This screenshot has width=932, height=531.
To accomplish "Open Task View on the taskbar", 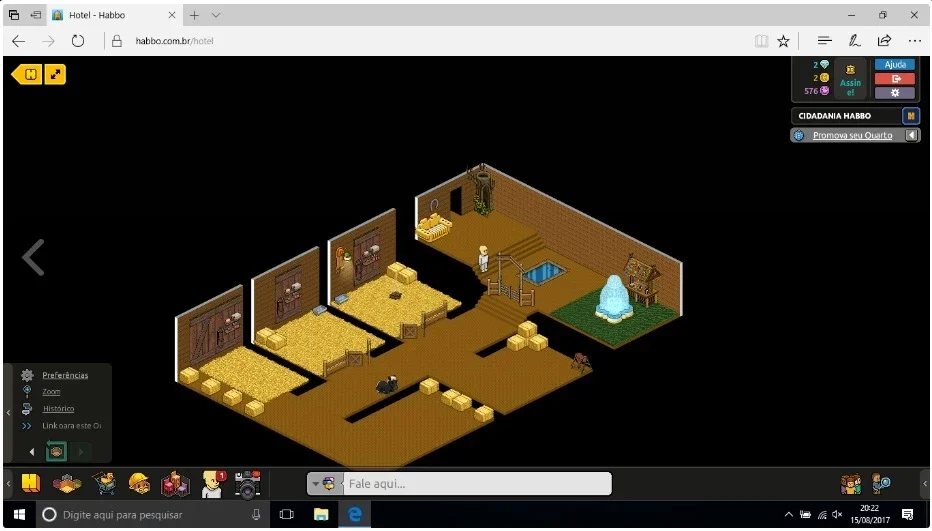I will [286, 514].
